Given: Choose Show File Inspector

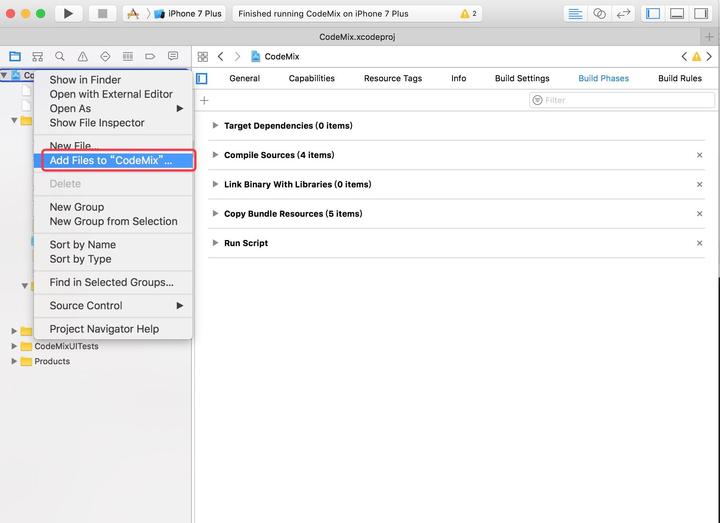Looking at the screenshot, I should pyautogui.click(x=113, y=123).
